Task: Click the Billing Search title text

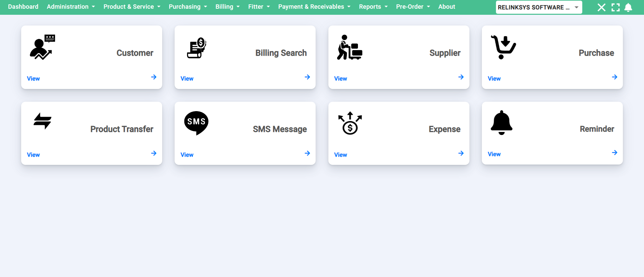Action: 281,53
